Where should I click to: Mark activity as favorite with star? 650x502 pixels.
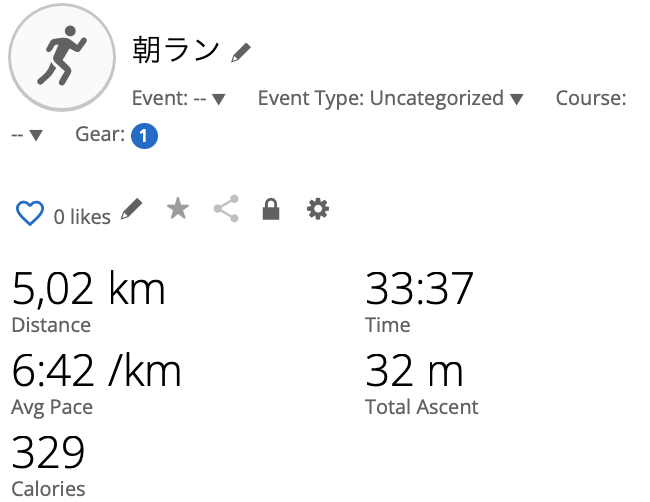[x=178, y=208]
